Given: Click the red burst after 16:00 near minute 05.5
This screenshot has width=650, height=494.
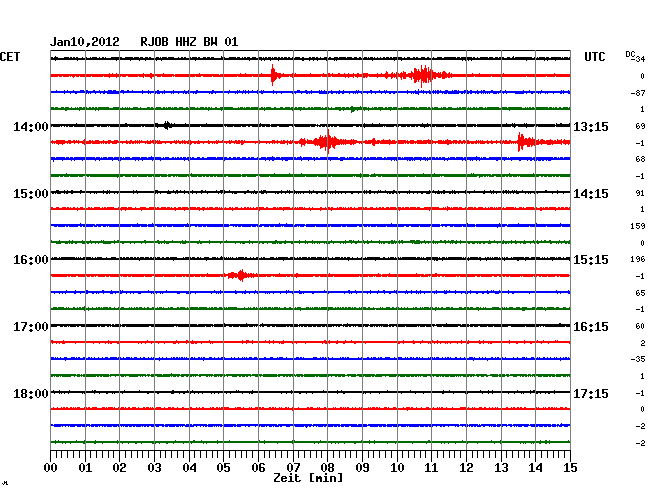Looking at the screenshot, I should pos(241,275).
